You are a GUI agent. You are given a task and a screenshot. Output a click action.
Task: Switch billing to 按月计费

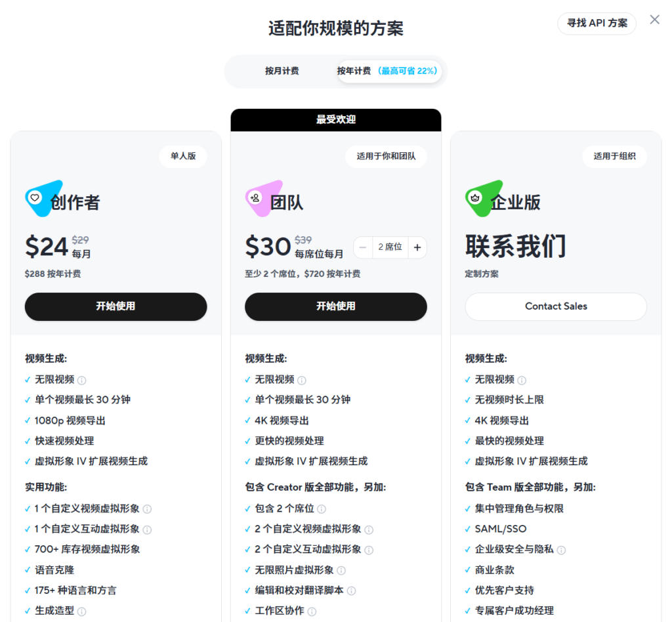coord(282,71)
